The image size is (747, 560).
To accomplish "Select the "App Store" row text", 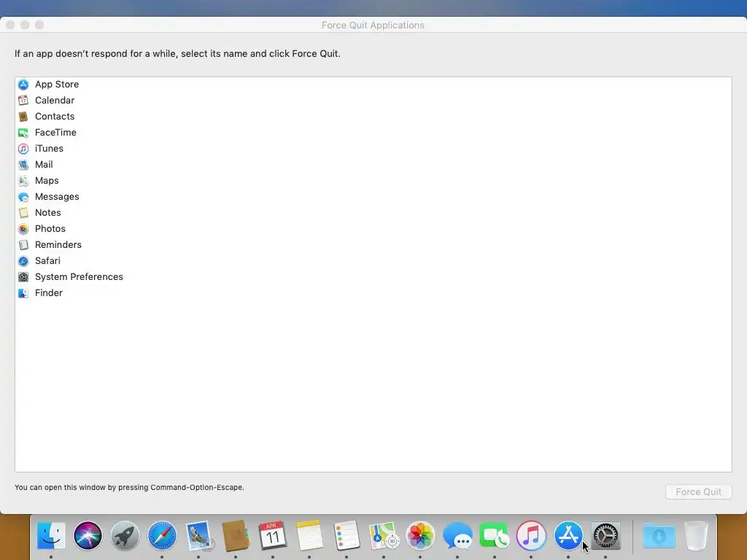I will click(x=57, y=85).
